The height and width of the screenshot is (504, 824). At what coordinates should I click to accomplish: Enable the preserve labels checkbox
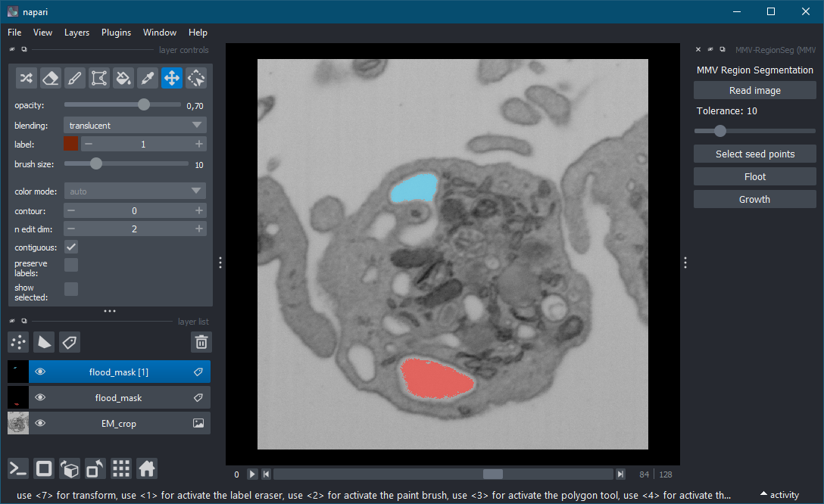click(x=71, y=265)
